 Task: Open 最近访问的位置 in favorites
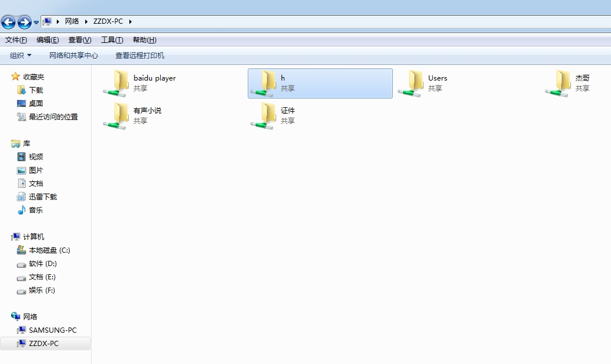[53, 117]
